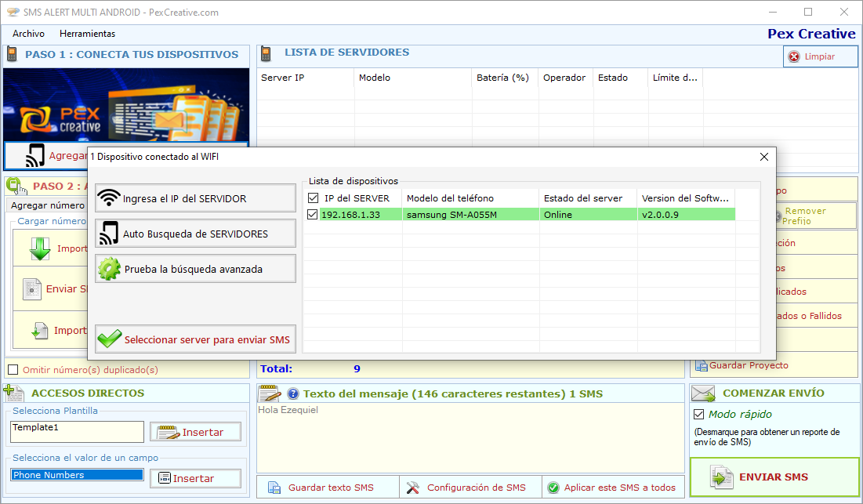Click the WiFi icon on Ingresa IP button
Viewport: 863px width, 504px height.
(109, 198)
